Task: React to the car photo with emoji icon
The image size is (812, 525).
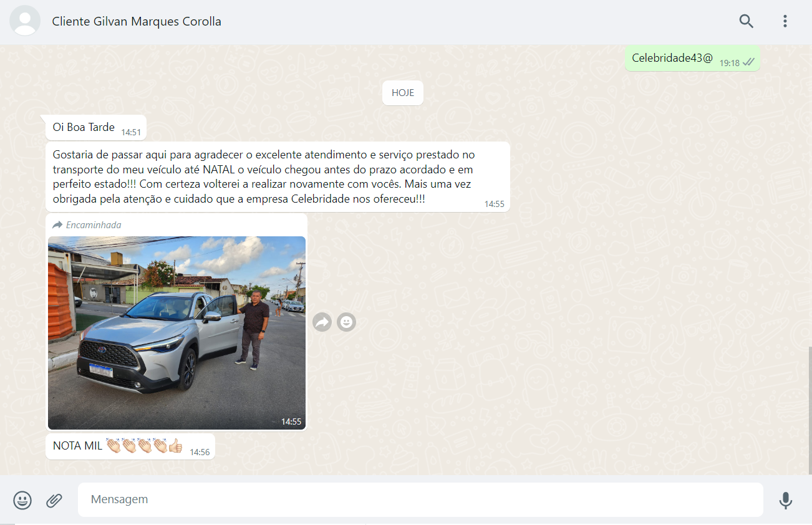Action: tap(346, 322)
